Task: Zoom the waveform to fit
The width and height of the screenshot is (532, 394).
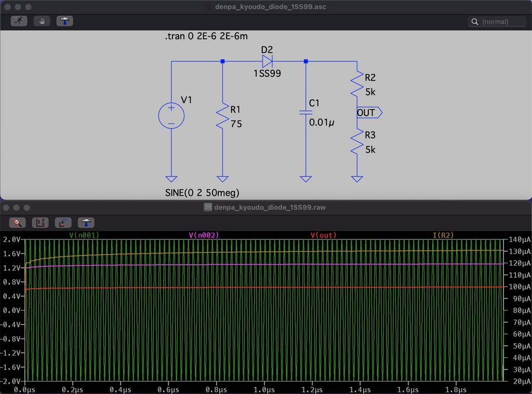Action: coord(17,223)
